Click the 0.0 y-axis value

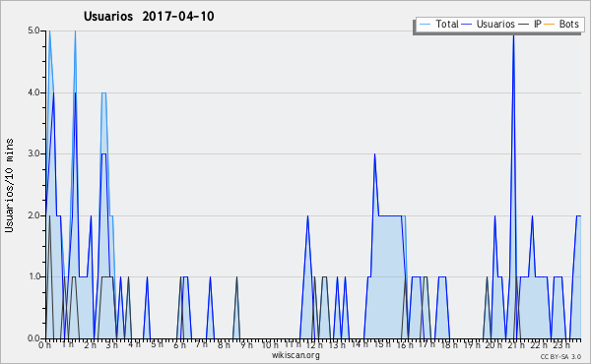pyautogui.click(x=33, y=338)
